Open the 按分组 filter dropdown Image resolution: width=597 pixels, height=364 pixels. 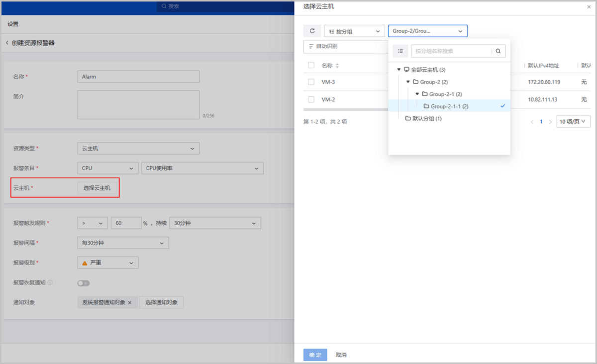pos(354,31)
